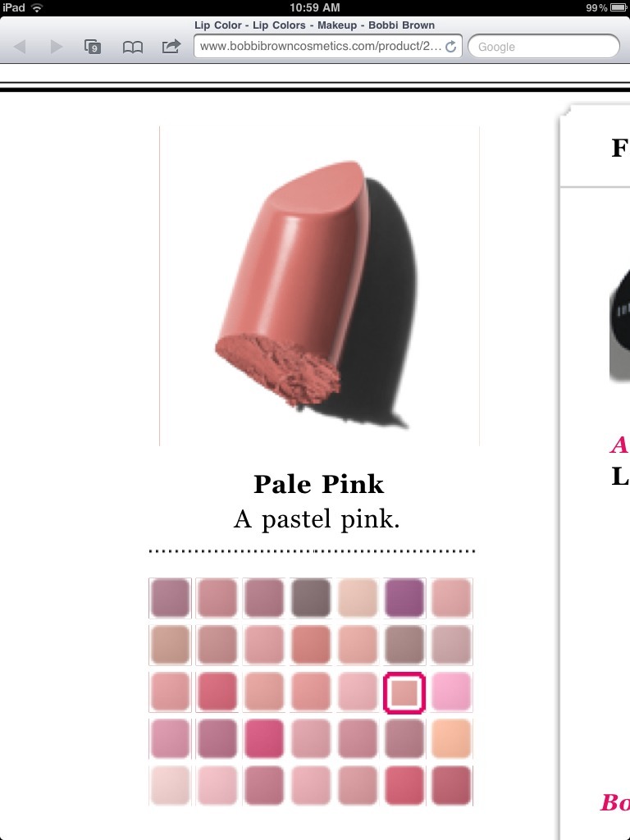Screen dimensions: 630x840
Task: Pick the palest pink swatch in bottom-left corner
Action: pos(170,786)
